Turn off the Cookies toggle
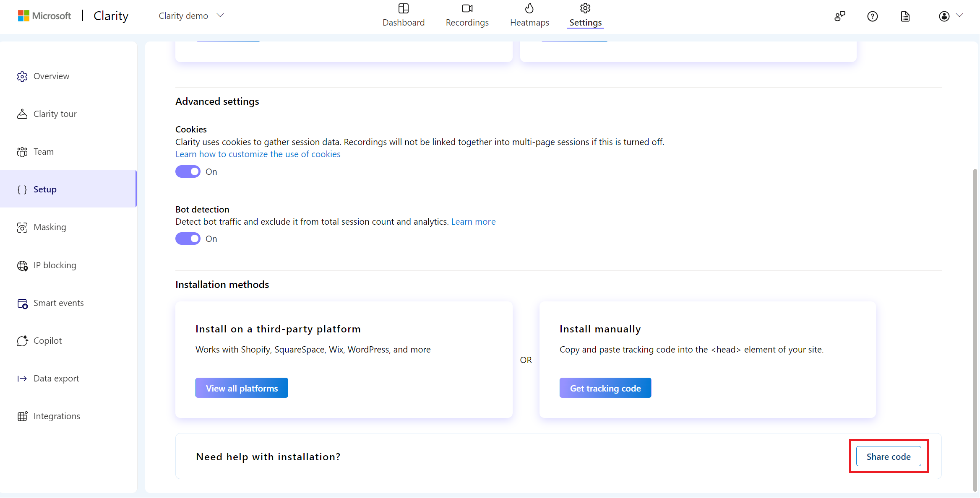 click(x=188, y=171)
